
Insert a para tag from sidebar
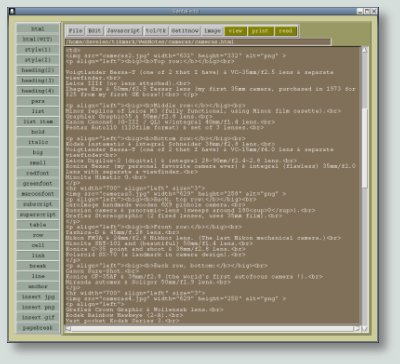click(x=38, y=101)
